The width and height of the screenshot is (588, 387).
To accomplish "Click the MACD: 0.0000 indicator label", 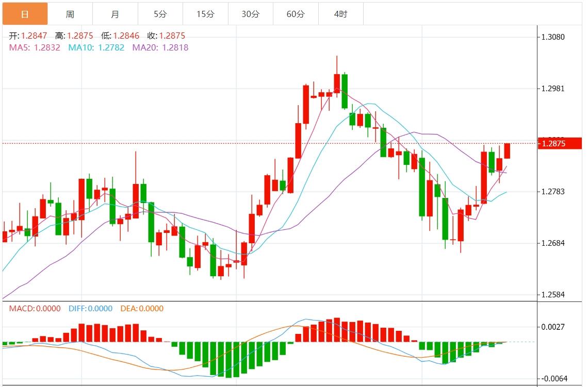I will (35, 309).
